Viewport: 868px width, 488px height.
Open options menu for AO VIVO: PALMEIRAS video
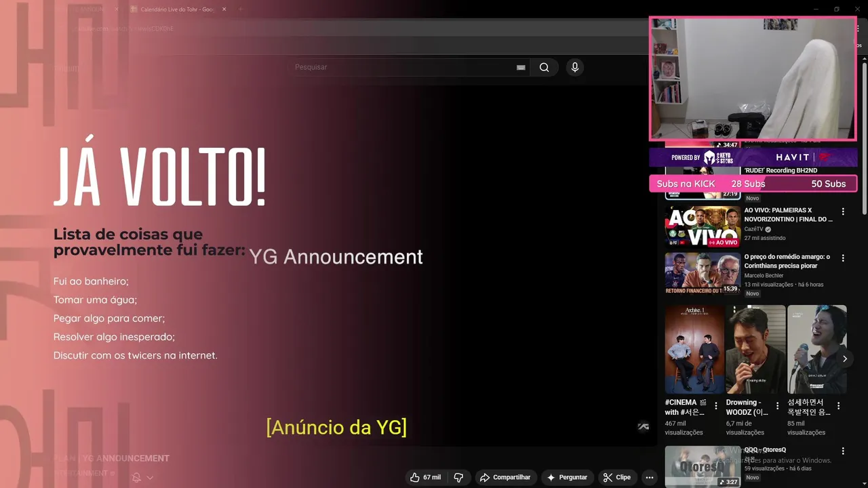843,211
